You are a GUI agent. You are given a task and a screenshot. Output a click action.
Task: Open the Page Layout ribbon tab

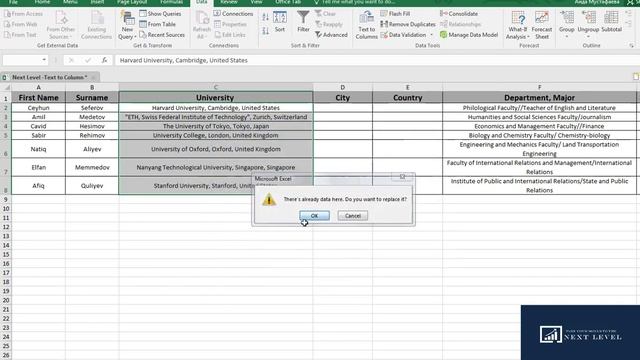(x=132, y=2)
